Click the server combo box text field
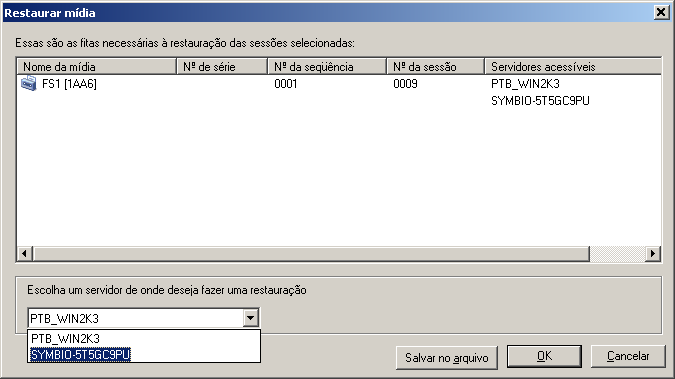The height and width of the screenshot is (379, 675). coord(136,318)
